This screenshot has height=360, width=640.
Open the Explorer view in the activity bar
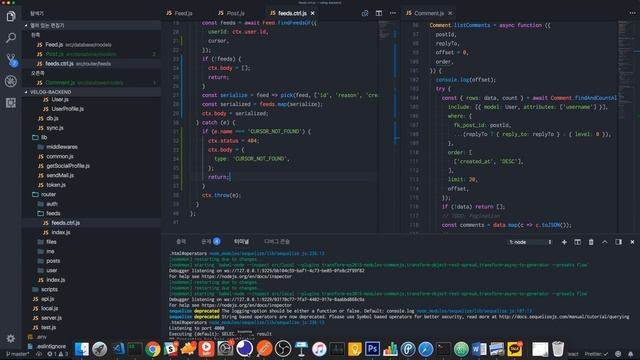(11, 16)
